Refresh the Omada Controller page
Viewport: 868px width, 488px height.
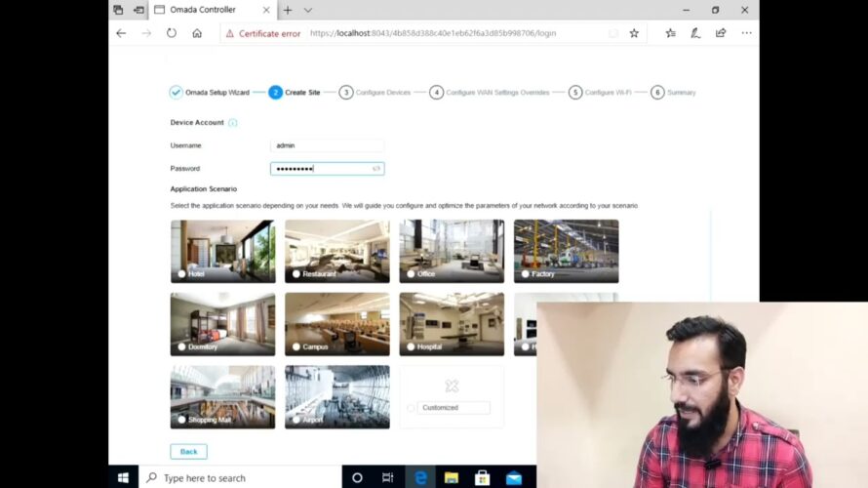tap(172, 33)
